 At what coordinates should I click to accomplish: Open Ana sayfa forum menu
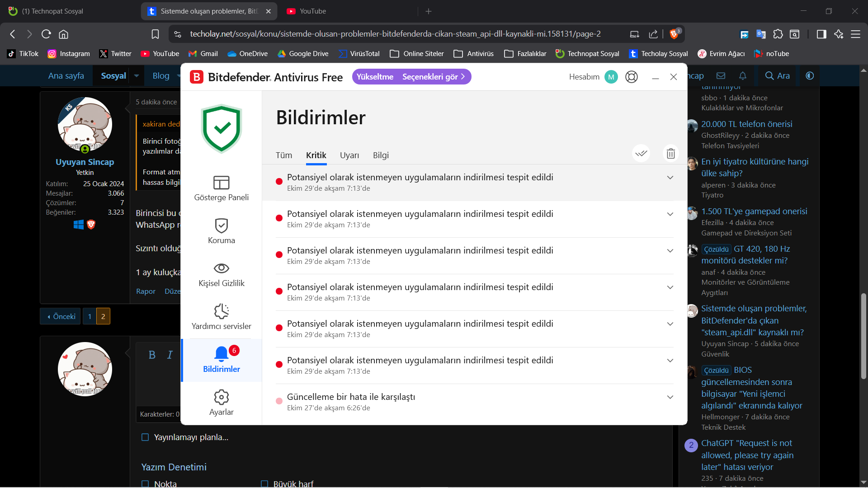click(x=66, y=75)
